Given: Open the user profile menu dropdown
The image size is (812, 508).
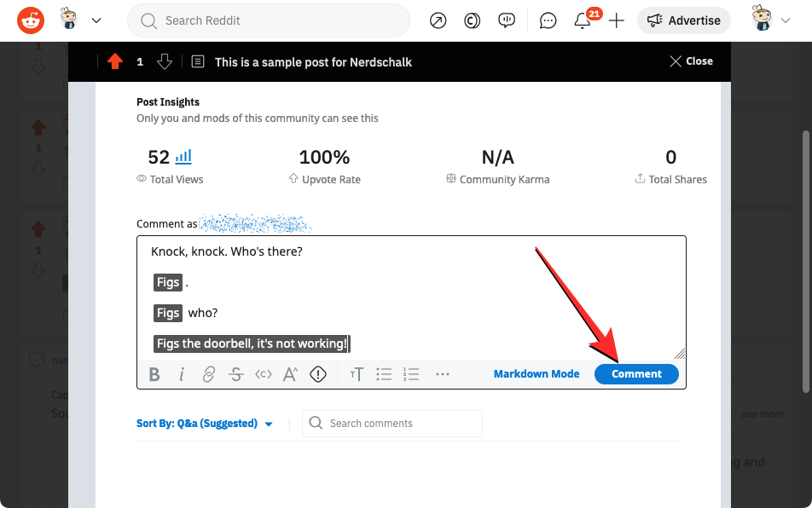Looking at the screenshot, I should [772, 20].
